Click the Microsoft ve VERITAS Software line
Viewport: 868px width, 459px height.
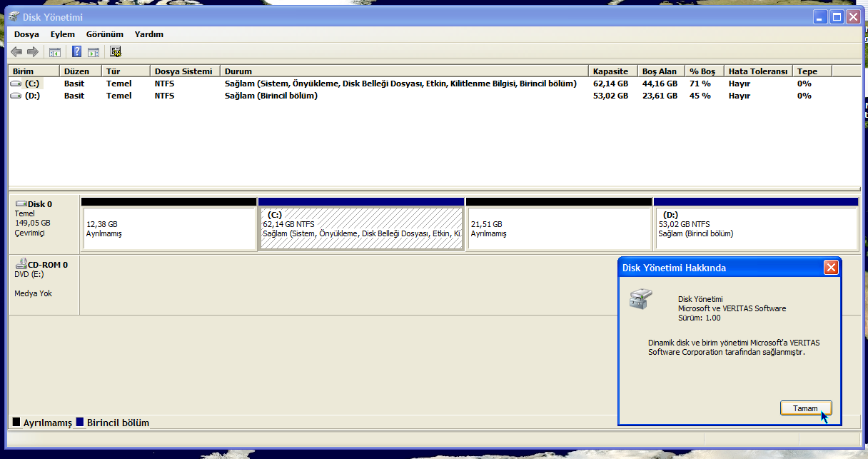732,308
